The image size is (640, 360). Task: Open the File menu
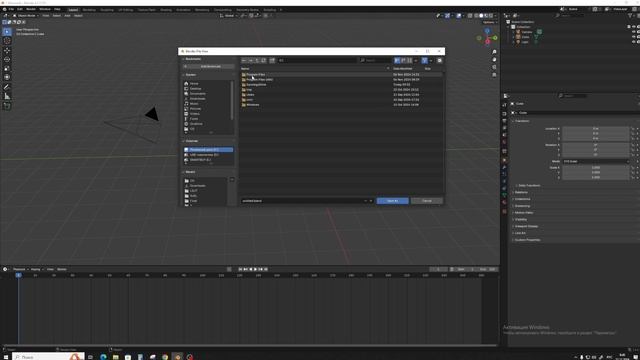11,9
